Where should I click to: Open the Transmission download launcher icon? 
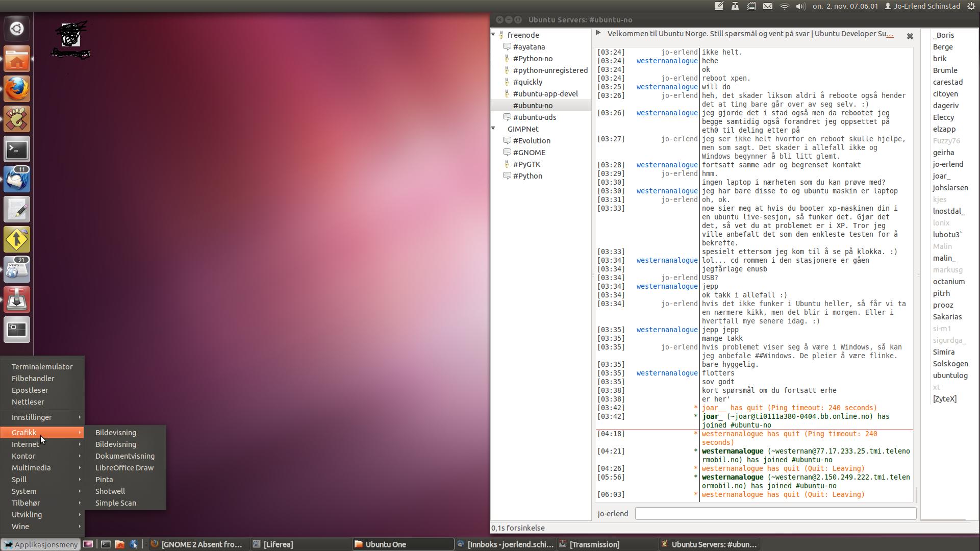(x=17, y=300)
